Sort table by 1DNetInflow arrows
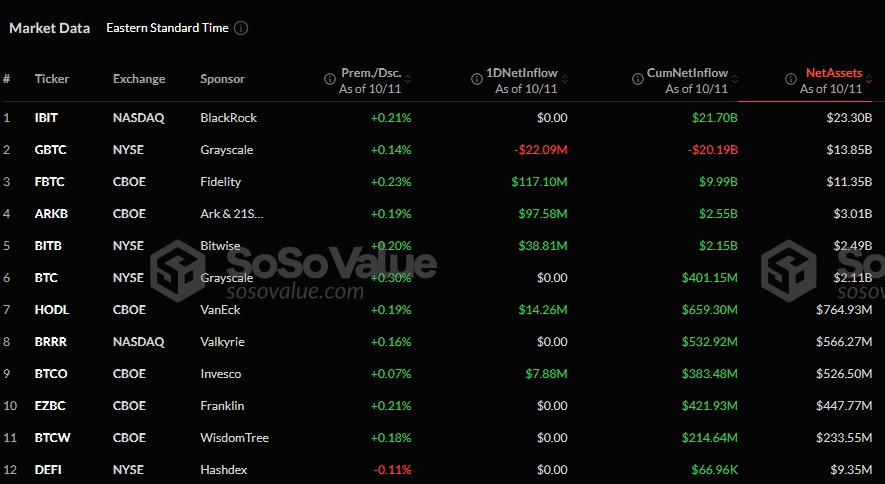The height and width of the screenshot is (484, 885). pos(564,79)
